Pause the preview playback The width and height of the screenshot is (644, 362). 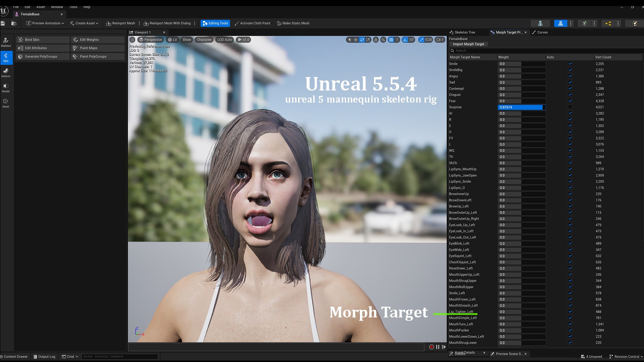click(x=438, y=347)
